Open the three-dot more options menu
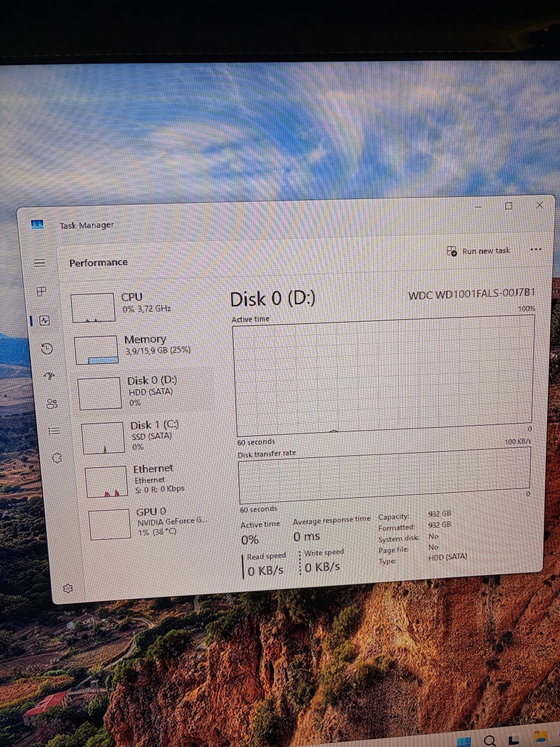 536,250
